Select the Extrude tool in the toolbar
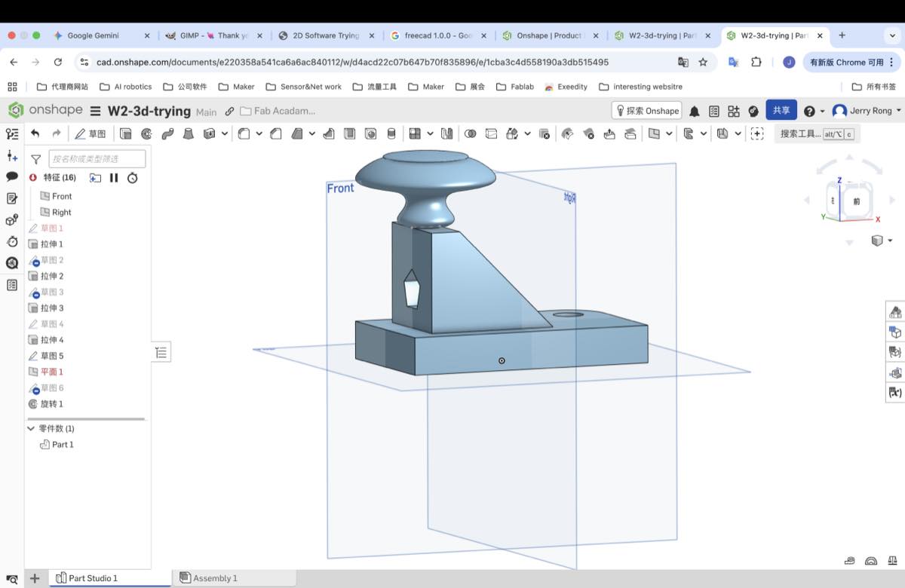905x588 pixels. tap(126, 133)
